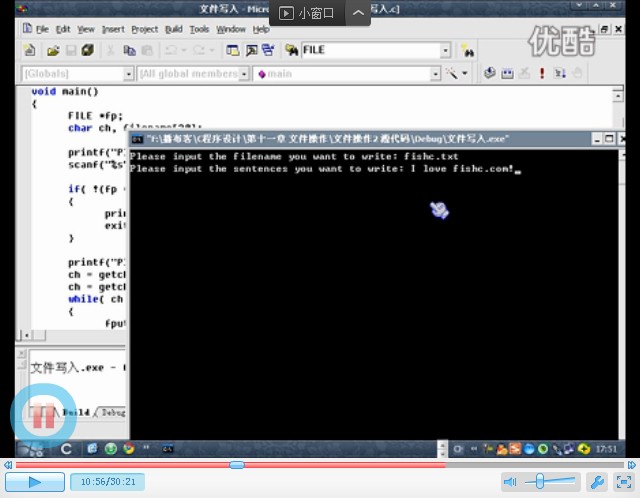Open the Undo history dropdown arrow
640x498 pixels.
pos(184,50)
